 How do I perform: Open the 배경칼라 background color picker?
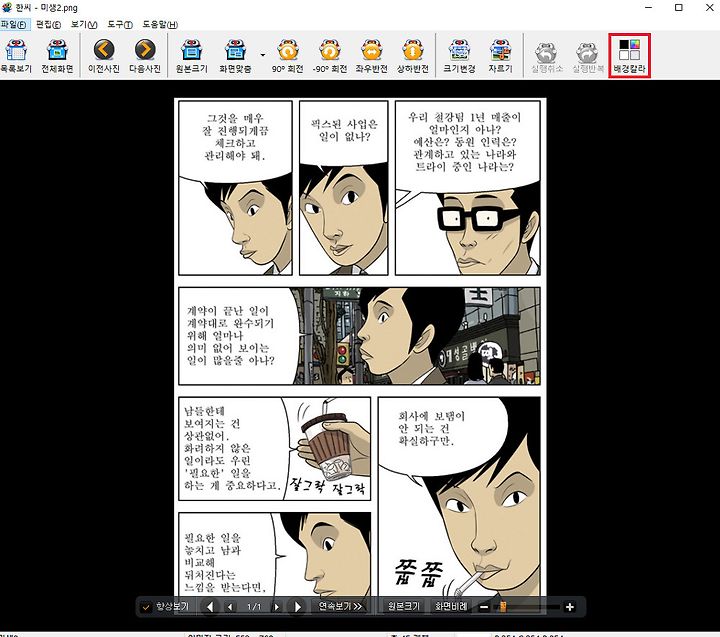[x=630, y=56]
